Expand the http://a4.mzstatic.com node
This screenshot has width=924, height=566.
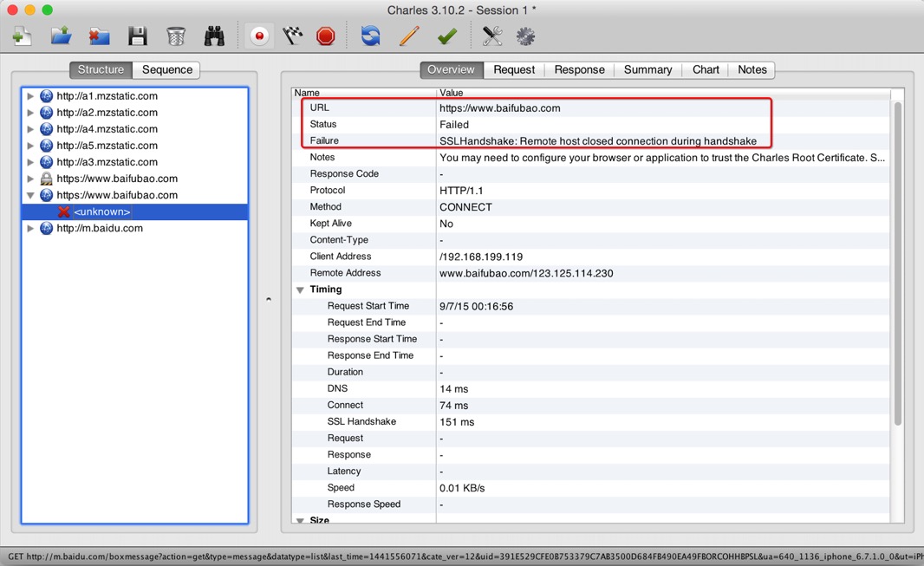(30, 129)
